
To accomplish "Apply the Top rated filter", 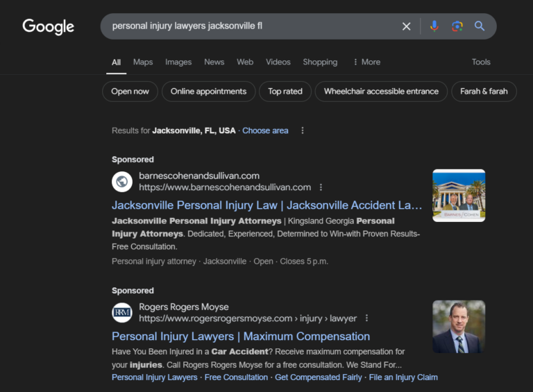I will pyautogui.click(x=285, y=92).
